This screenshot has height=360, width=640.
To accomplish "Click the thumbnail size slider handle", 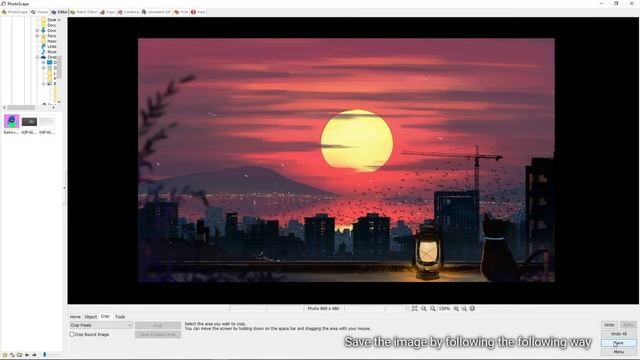I will (44, 355).
